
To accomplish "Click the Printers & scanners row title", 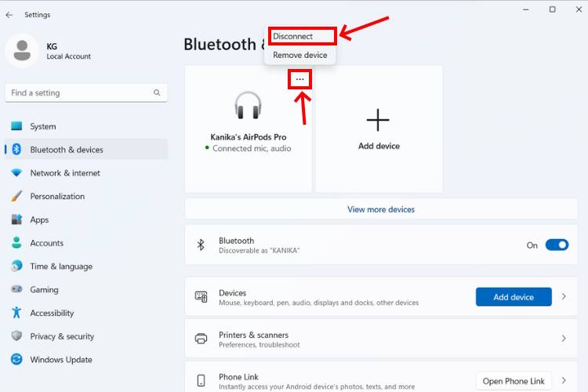I will click(x=253, y=335).
